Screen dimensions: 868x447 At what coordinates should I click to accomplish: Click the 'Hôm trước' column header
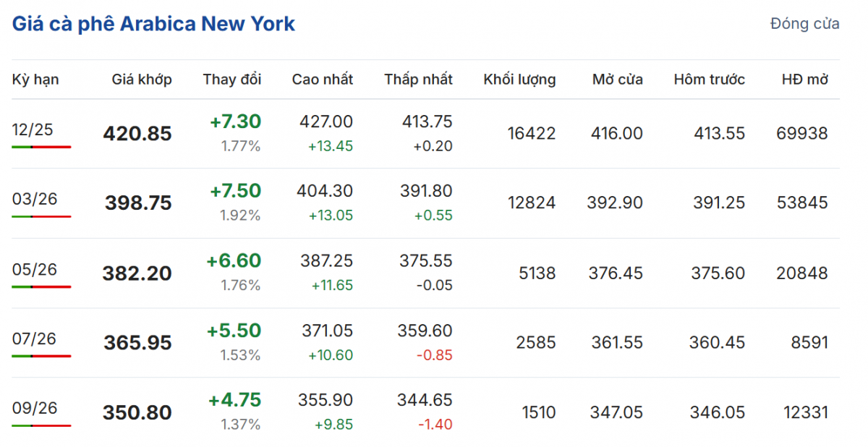pyautogui.click(x=709, y=80)
